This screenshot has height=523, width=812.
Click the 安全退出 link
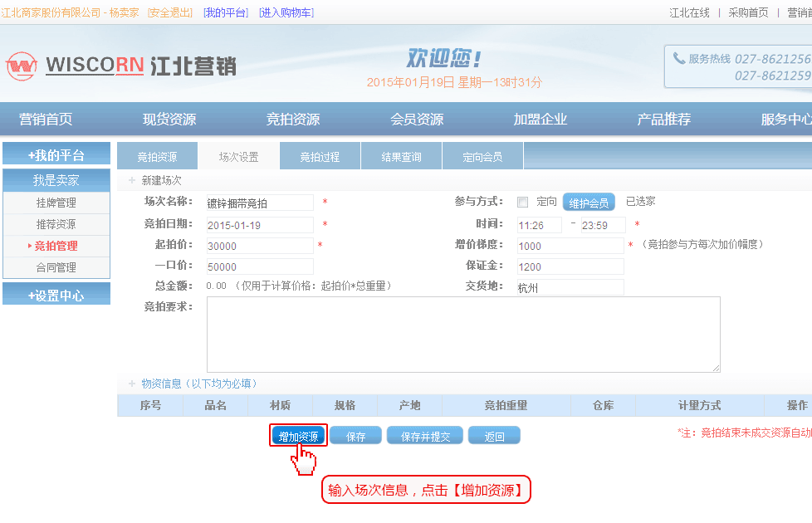(x=170, y=12)
